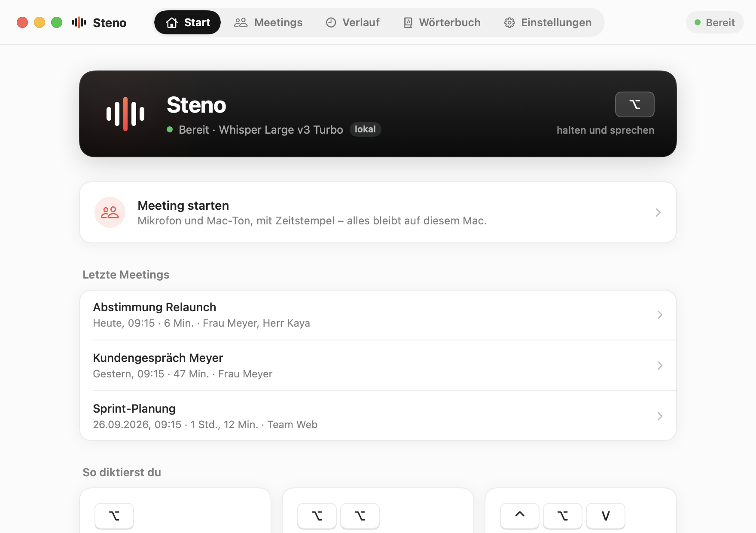Click the people icon on Meetings tab

click(x=241, y=22)
